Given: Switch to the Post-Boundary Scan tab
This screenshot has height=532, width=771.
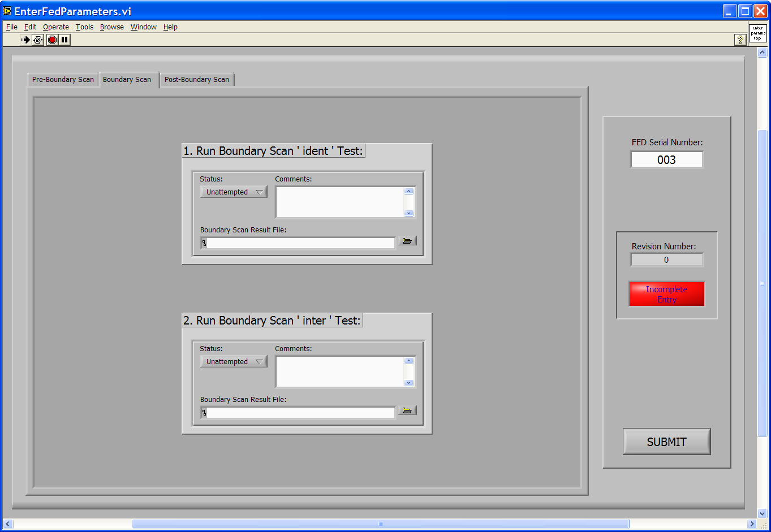Looking at the screenshot, I should pyautogui.click(x=196, y=80).
